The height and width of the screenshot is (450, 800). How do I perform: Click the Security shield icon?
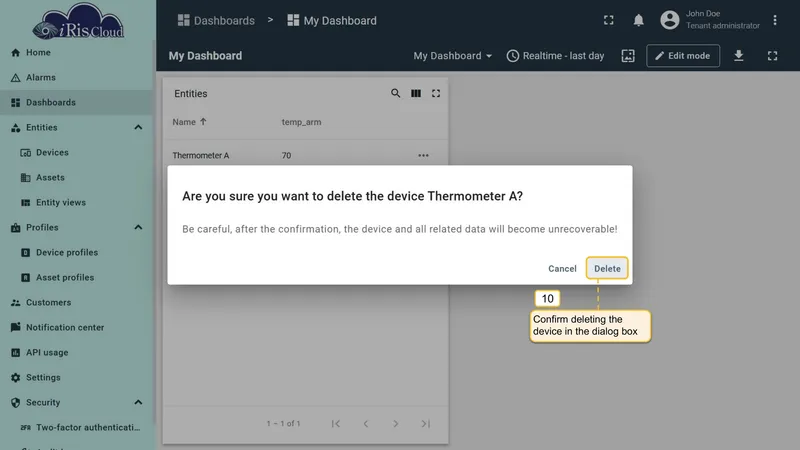[x=15, y=403]
